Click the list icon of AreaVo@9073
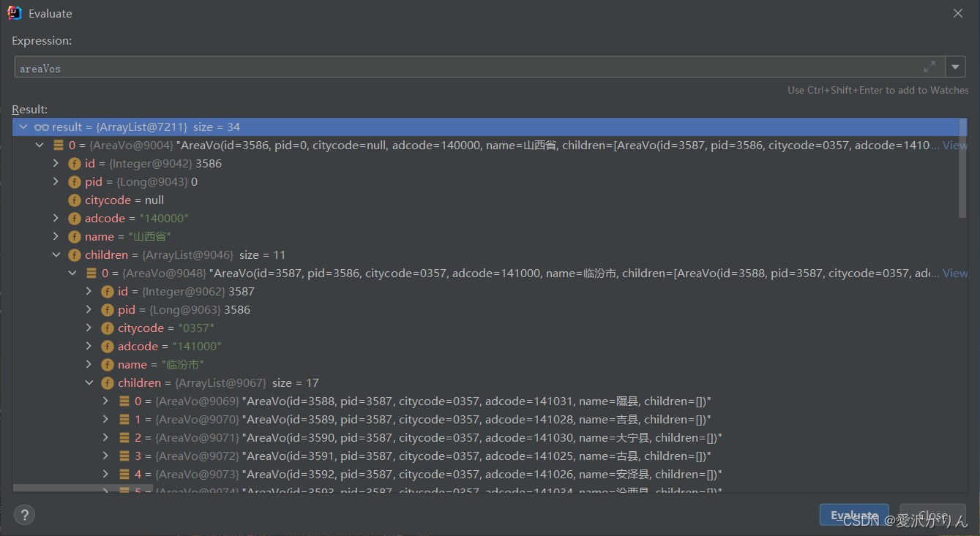Image resolution: width=980 pixels, height=536 pixels. pyautogui.click(x=124, y=475)
